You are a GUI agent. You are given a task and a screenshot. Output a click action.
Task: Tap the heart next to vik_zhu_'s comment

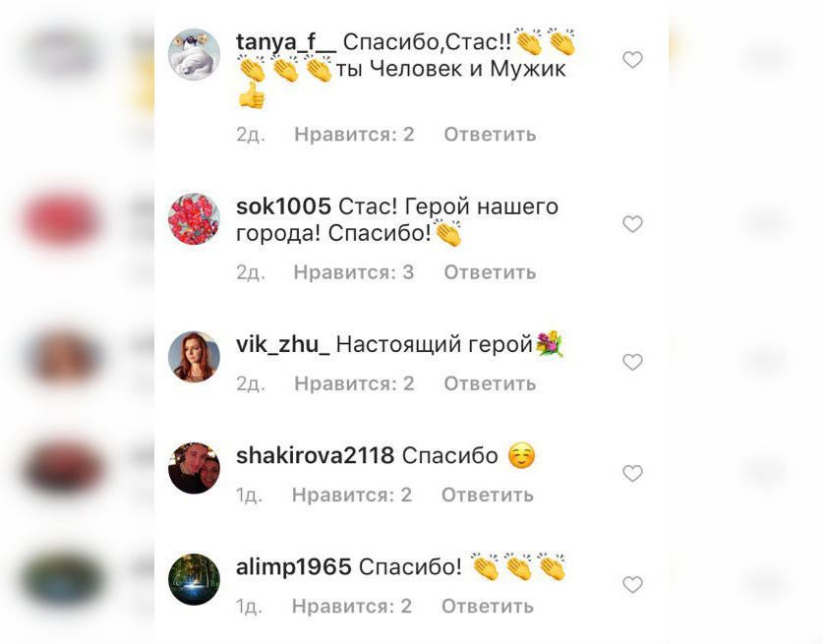point(632,362)
